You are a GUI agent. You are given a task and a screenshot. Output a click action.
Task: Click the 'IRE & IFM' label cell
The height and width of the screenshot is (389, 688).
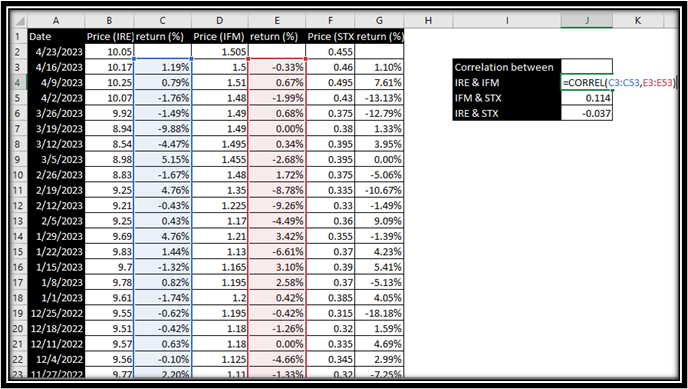tap(507, 82)
